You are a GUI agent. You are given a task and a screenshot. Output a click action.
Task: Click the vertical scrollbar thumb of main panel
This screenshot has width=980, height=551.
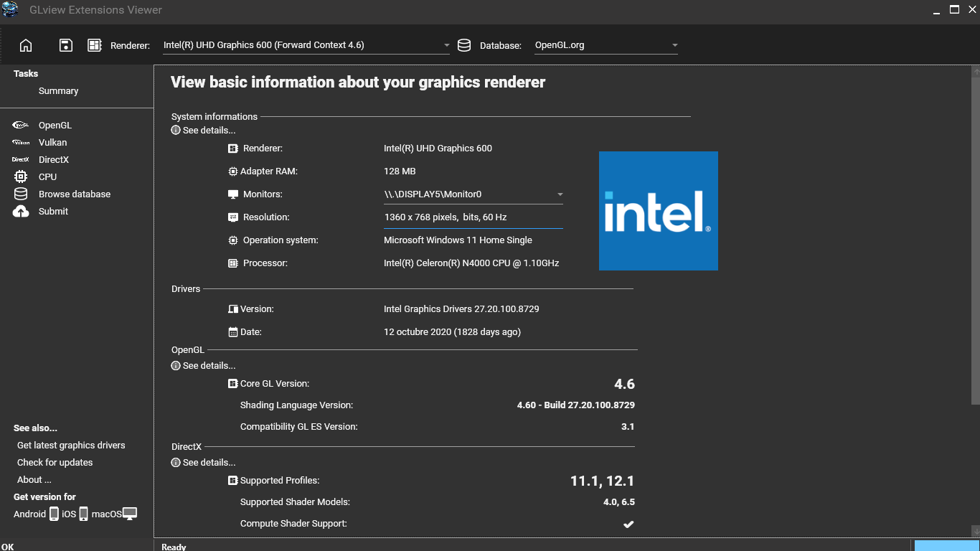click(x=976, y=240)
